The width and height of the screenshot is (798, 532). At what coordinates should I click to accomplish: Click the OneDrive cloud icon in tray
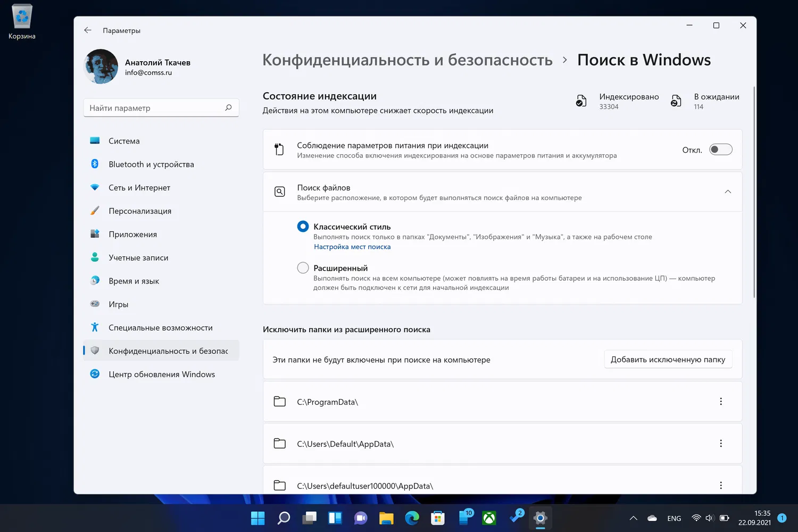[652, 518]
